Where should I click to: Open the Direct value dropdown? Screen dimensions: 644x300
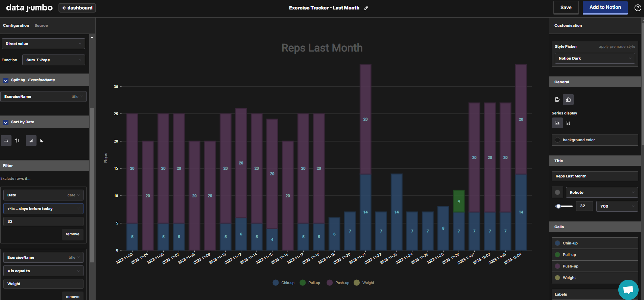(43, 44)
